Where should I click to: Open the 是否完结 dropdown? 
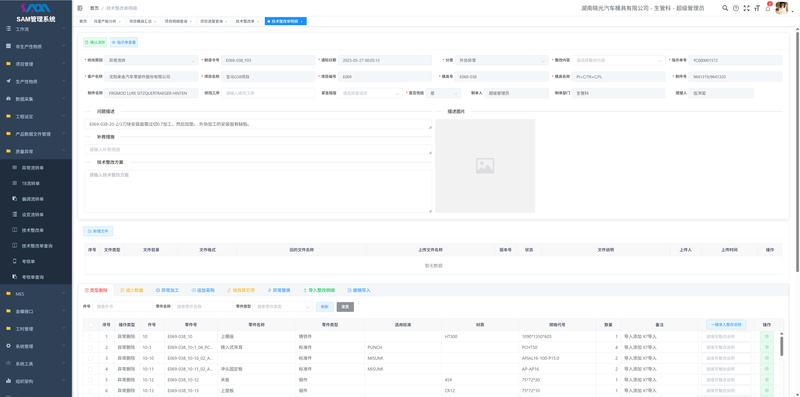(444, 93)
